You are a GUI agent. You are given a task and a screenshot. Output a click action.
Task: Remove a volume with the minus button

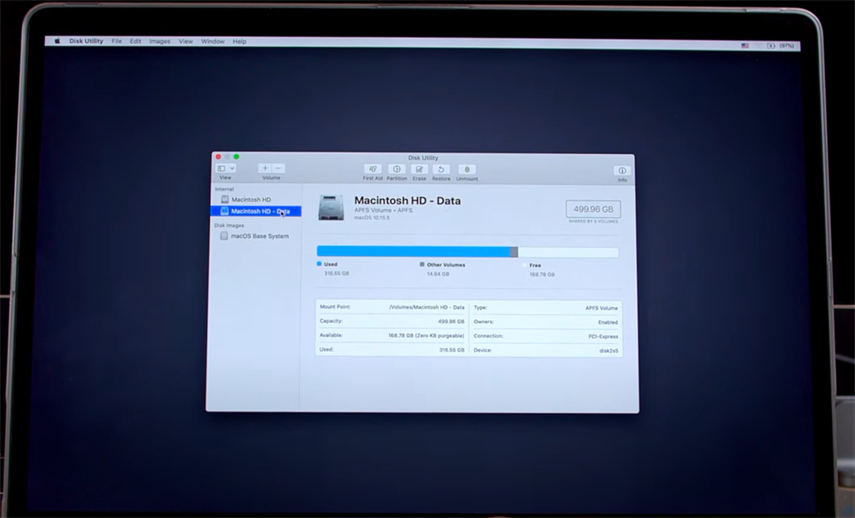click(279, 168)
